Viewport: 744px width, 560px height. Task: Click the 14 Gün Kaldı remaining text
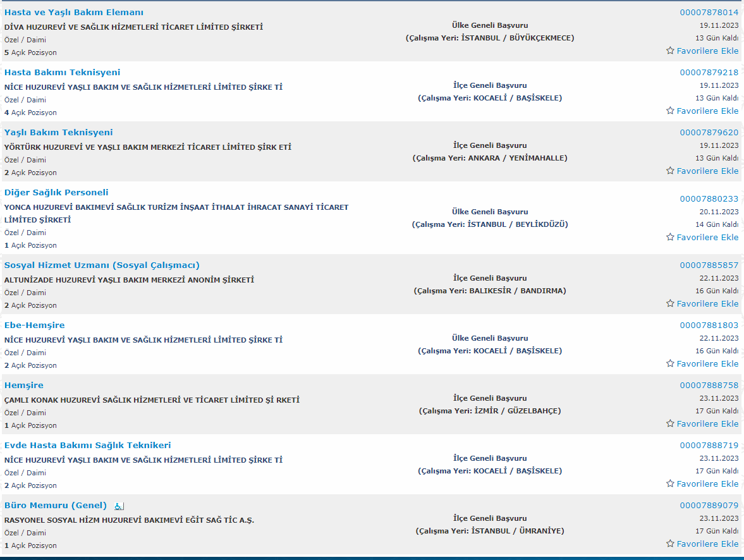[x=717, y=224]
